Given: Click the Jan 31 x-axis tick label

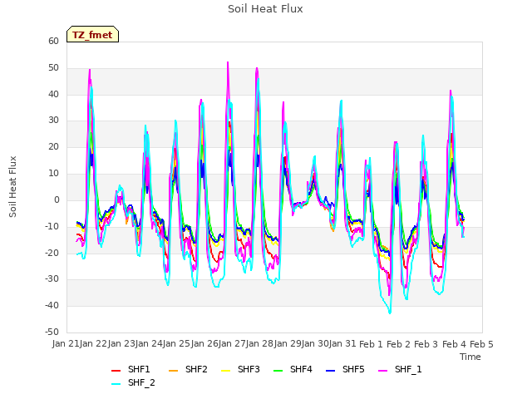Looking at the screenshot, I should pos(342,344).
